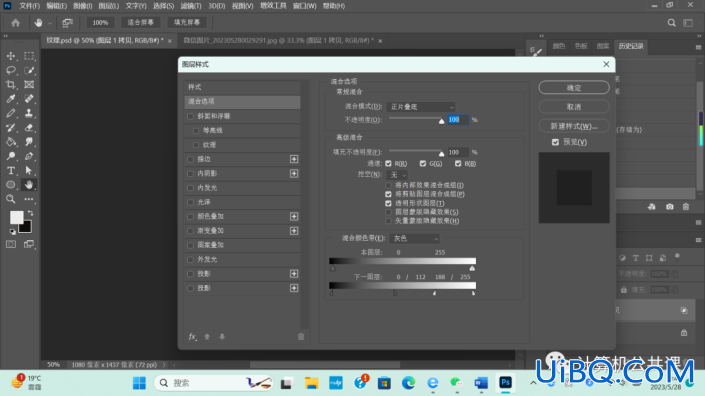Select the Eyedropper tool
705x396 pixels.
tap(11, 99)
